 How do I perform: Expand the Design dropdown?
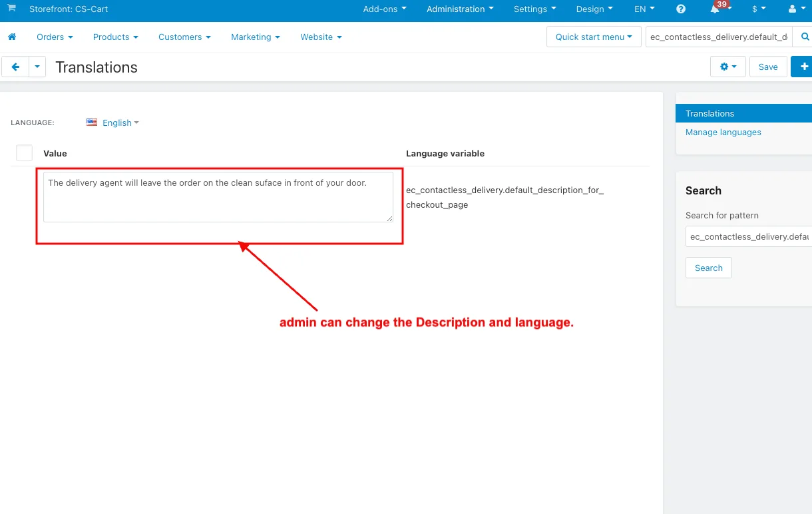pos(595,9)
